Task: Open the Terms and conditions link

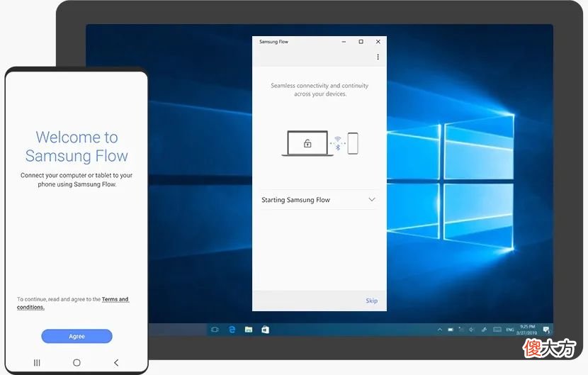Action: 73,303
